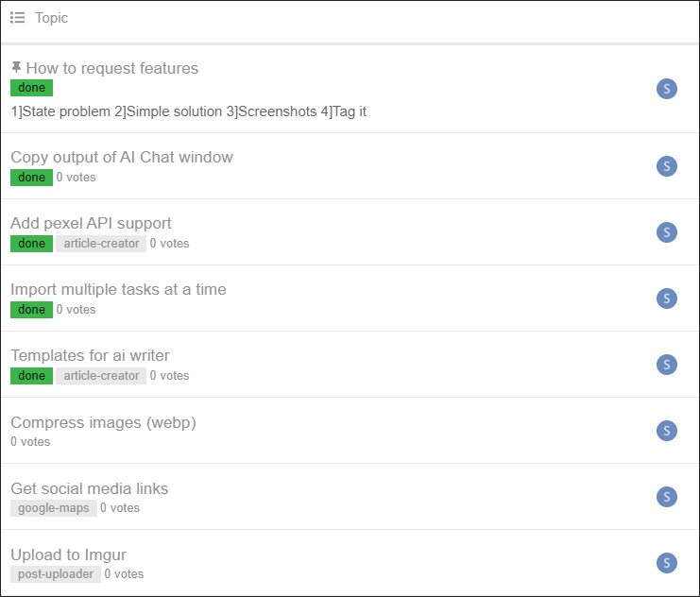Viewport: 700px width, 597px height.
Task: Click the pin icon beside How to request features
Action: [16, 67]
